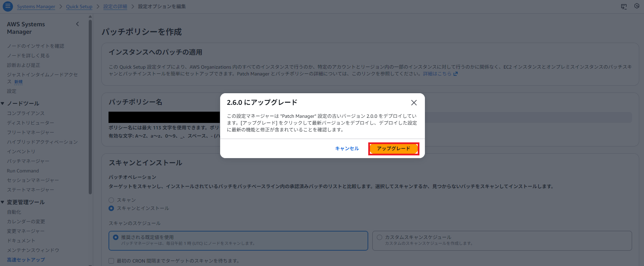Open 変更マネージャー in sidebar
Viewport: 644px width, 266px height.
[26, 231]
